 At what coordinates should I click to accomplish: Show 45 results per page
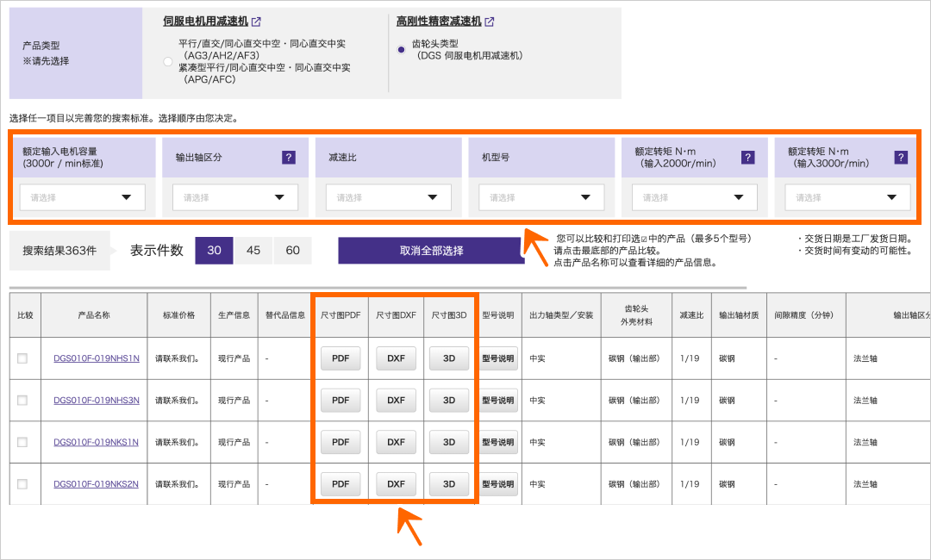253,251
